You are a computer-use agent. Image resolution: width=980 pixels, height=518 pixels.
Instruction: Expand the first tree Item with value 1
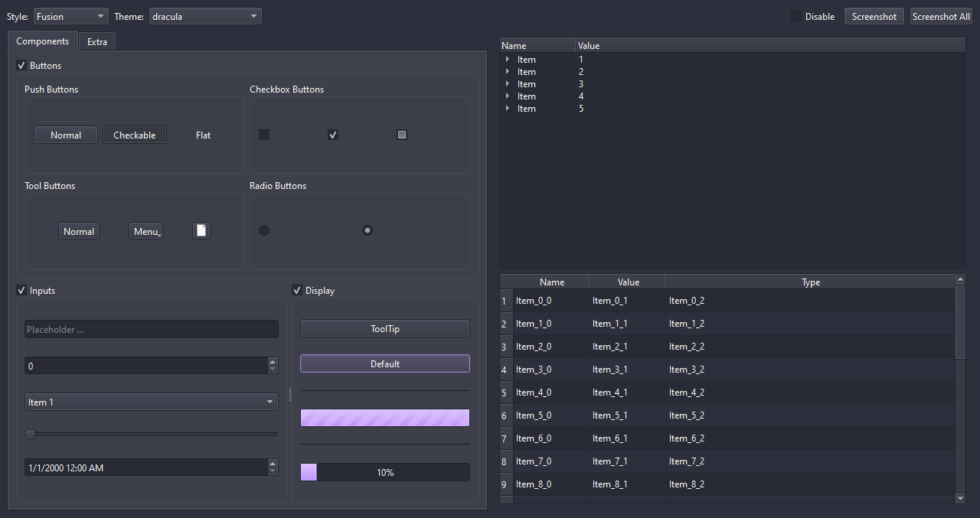[508, 60]
